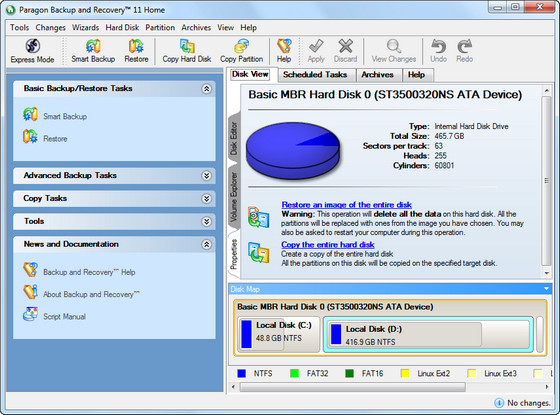The height and width of the screenshot is (415, 560).
Task: Select Local Disk (C:) partition in Disk Map
Action: [x=279, y=334]
